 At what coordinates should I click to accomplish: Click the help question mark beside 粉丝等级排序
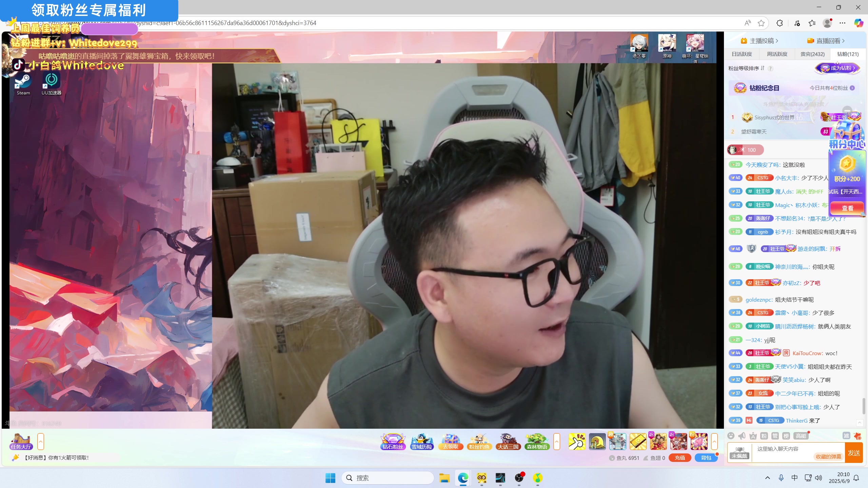770,68
